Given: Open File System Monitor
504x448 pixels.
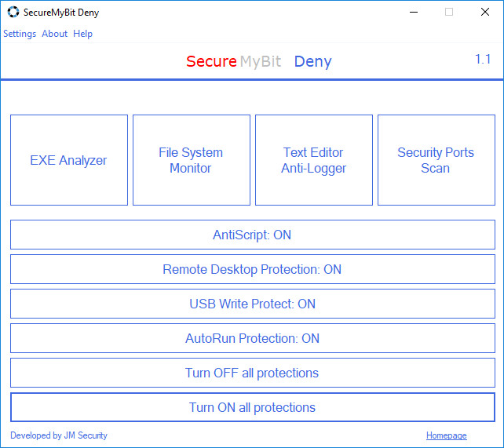Looking at the screenshot, I should click(192, 160).
